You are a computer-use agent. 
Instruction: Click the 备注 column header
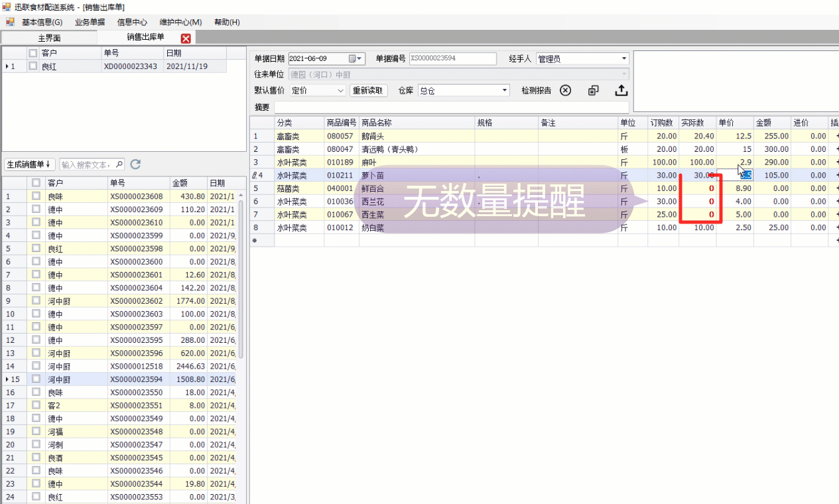coord(578,123)
